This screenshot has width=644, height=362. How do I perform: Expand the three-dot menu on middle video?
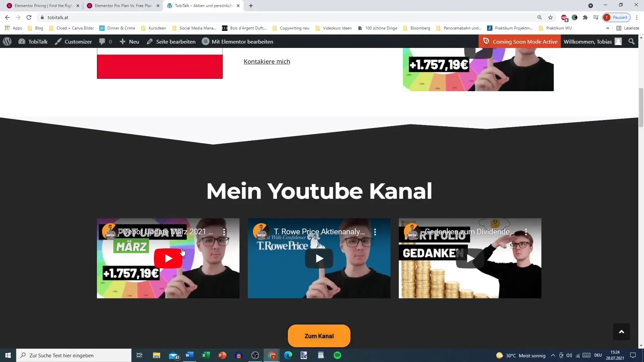click(376, 232)
